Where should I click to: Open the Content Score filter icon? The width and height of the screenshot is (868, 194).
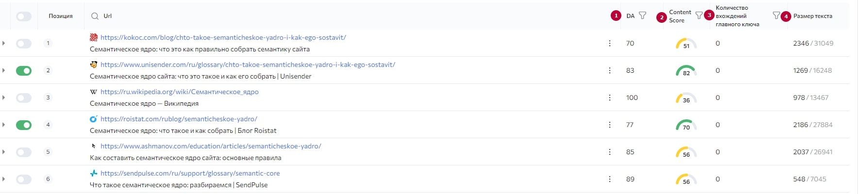[699, 16]
